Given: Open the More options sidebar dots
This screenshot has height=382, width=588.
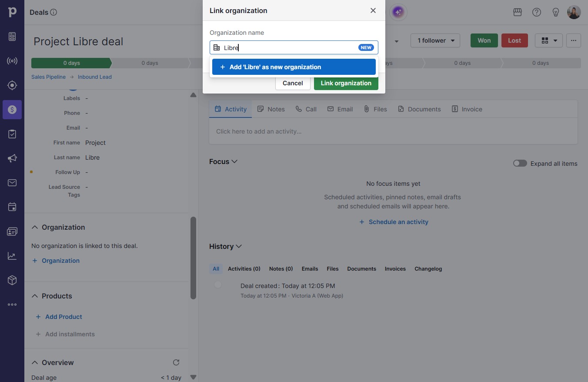Looking at the screenshot, I should point(12,305).
